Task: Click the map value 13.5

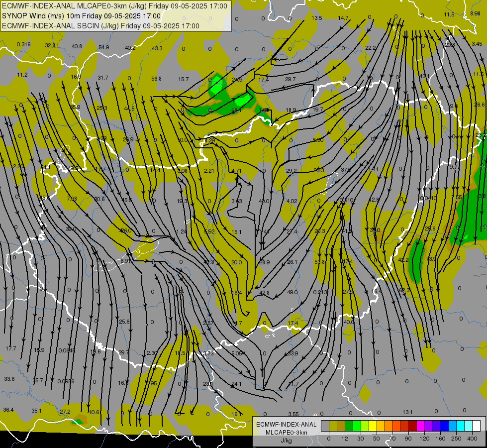Action: 317,18
